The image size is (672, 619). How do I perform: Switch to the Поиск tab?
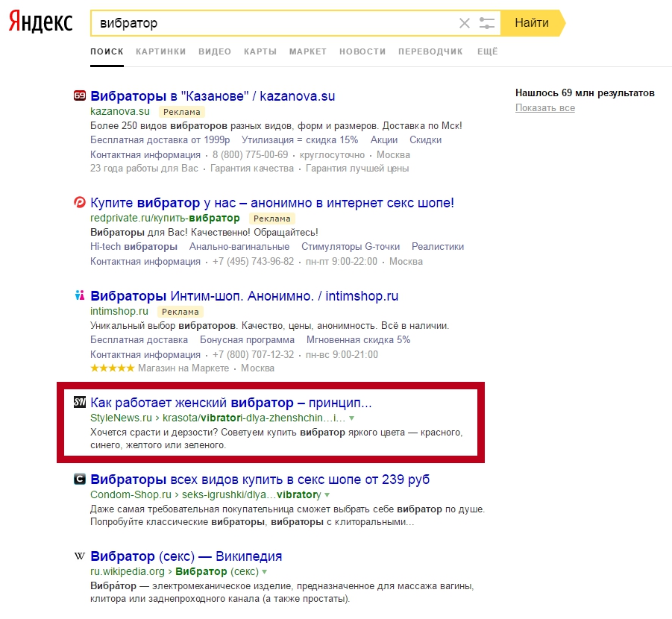point(107,51)
